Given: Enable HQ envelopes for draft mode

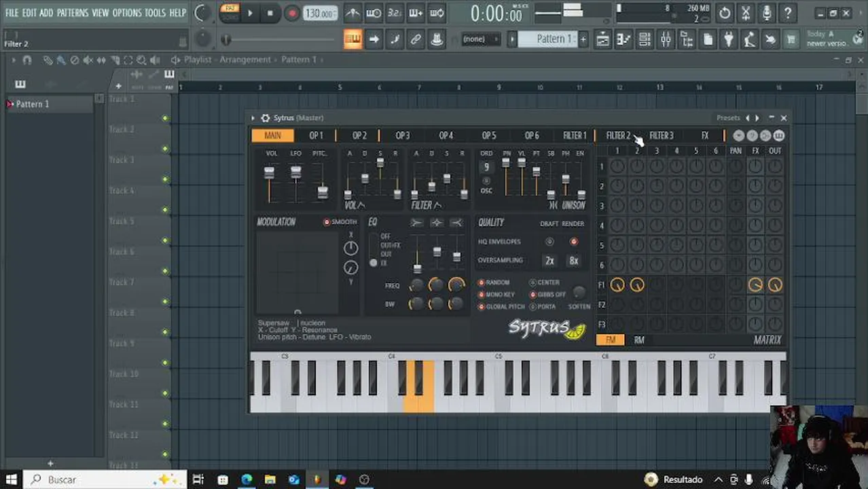Looking at the screenshot, I should 549,242.
